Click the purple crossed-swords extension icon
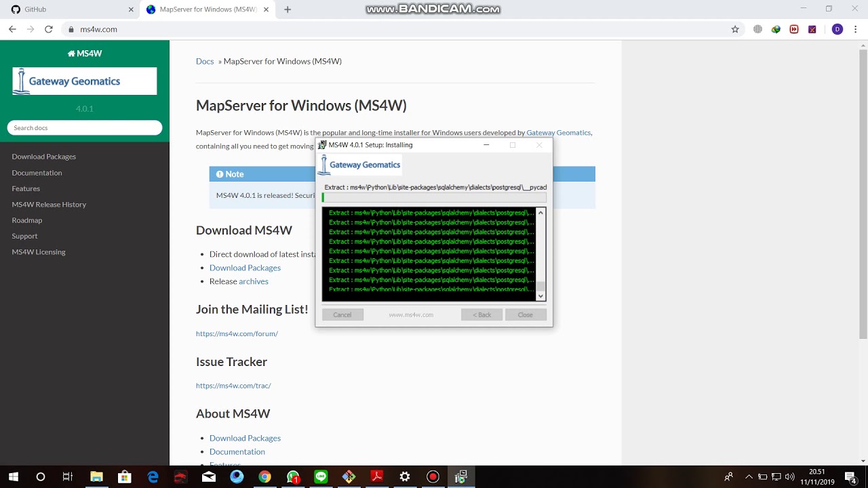Screen dimensions: 868x488 tap(812, 29)
